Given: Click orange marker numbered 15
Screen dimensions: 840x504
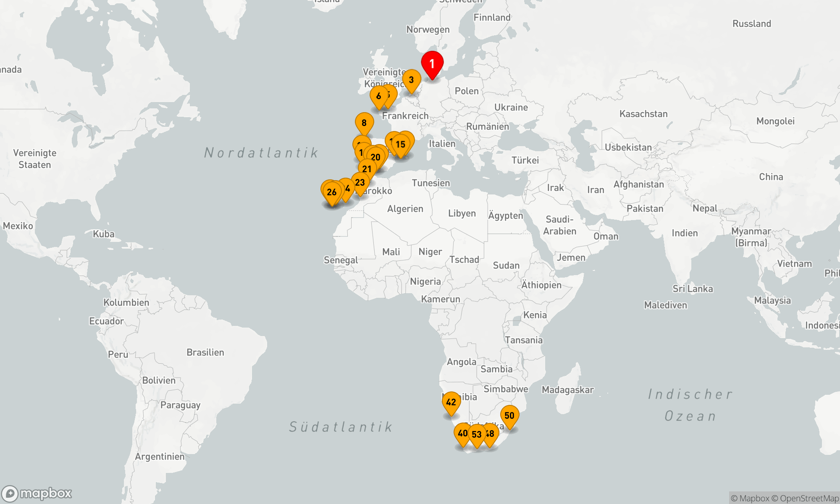Looking at the screenshot, I should coord(401,144).
